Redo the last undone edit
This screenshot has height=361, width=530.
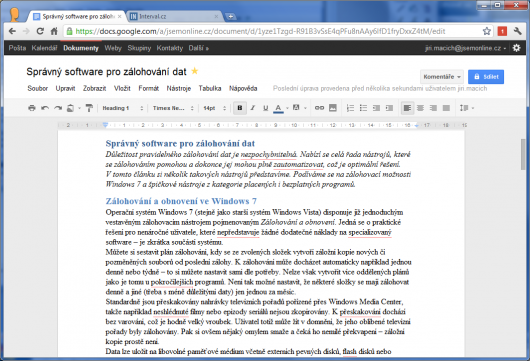coord(58,108)
